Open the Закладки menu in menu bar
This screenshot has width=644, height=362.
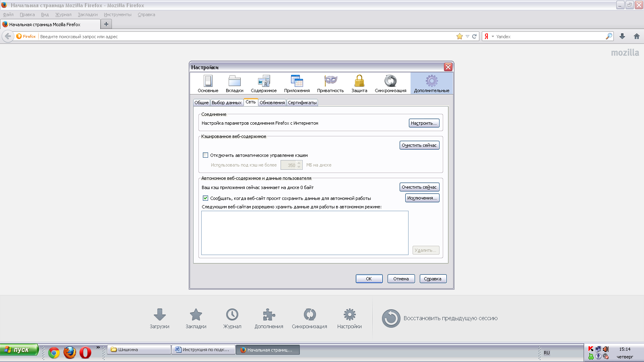[x=88, y=14]
